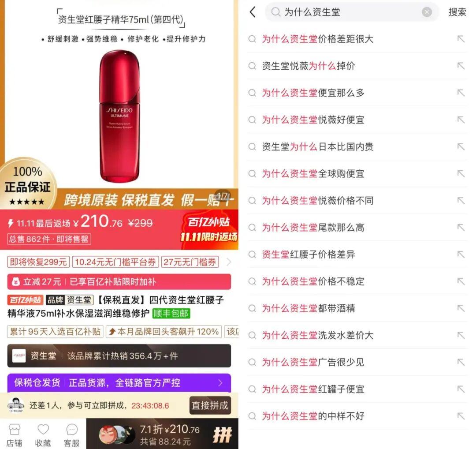Viewport: 476px width, 449px height.
Task: Tap the red Shiseido bottle product image
Action: [x=120, y=116]
